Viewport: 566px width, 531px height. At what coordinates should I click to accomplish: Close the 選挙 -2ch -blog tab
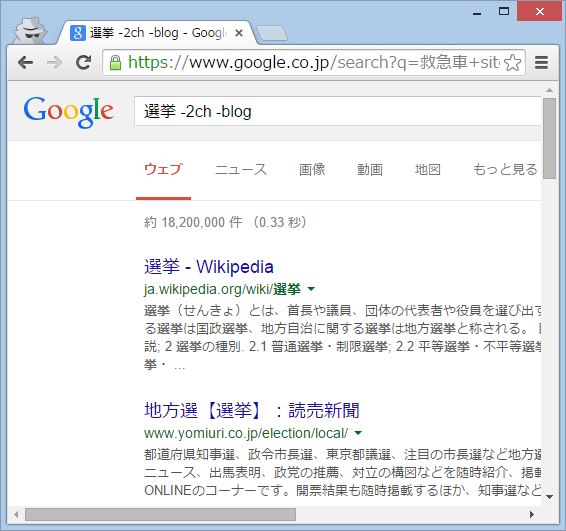239,33
